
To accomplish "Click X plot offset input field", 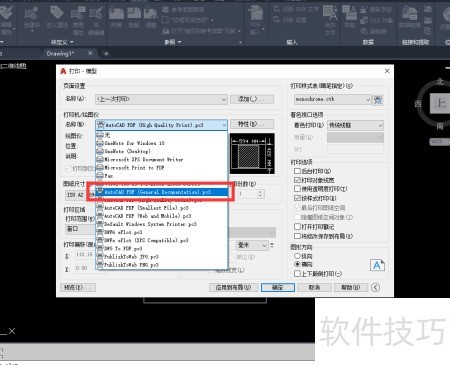I will click(84, 255).
